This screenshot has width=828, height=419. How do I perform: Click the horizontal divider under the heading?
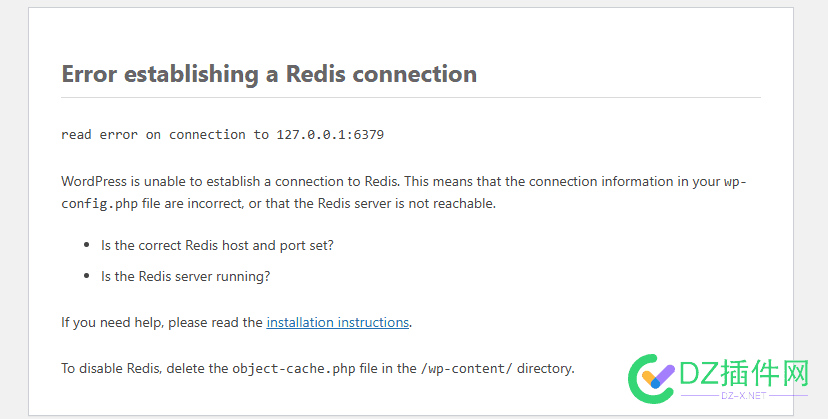(x=411, y=98)
